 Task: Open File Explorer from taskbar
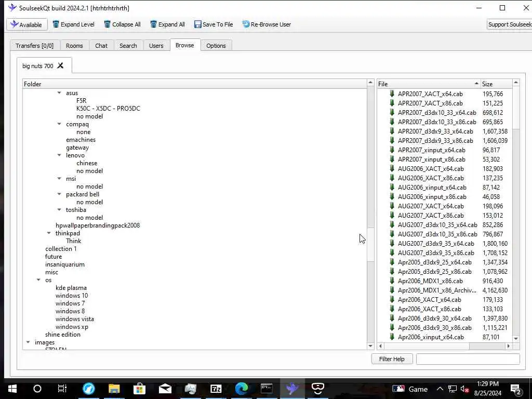click(114, 389)
